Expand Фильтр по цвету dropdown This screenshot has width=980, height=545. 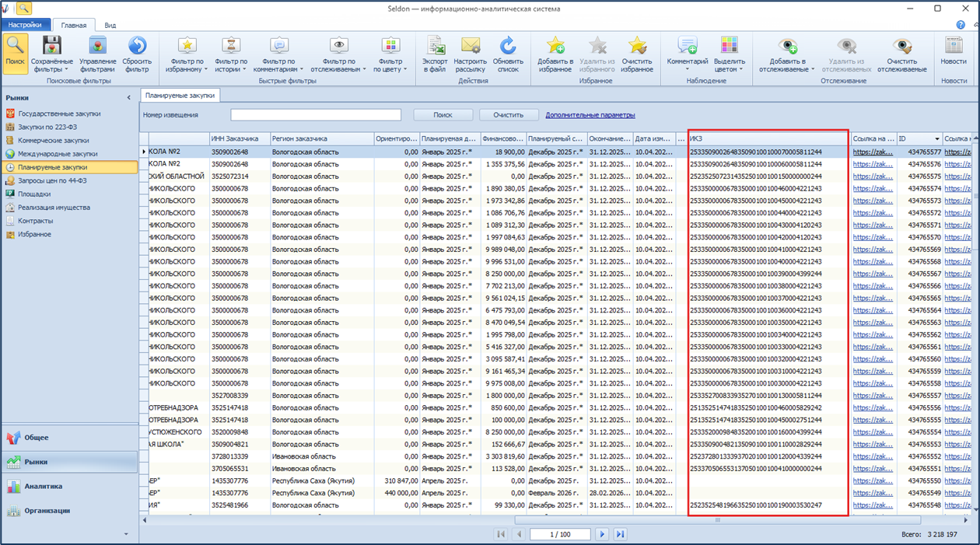point(390,54)
